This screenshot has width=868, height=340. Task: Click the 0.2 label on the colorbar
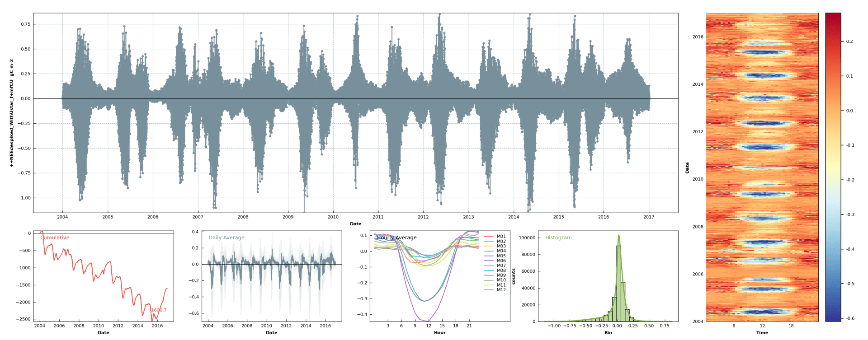click(849, 42)
